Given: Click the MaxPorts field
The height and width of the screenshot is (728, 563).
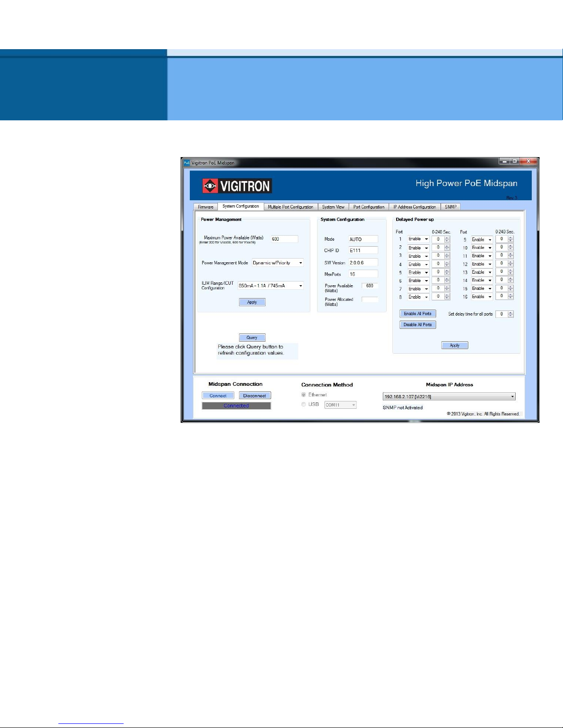Looking at the screenshot, I should 363,274.
